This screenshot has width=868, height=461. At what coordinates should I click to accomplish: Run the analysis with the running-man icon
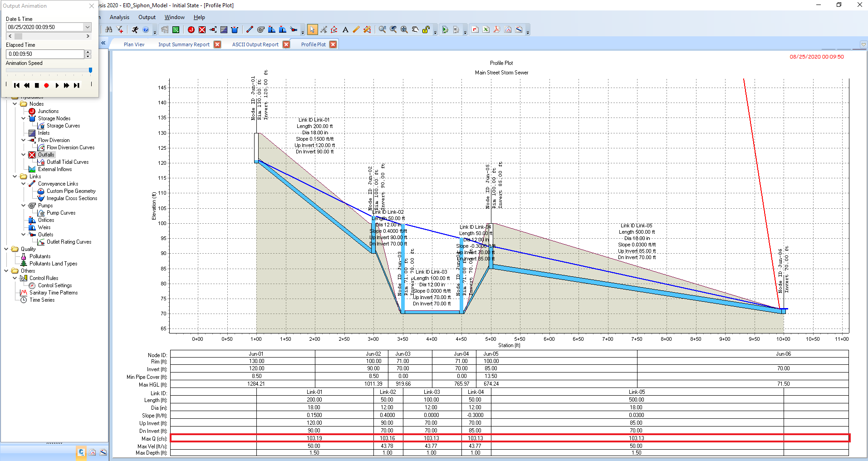pyautogui.click(x=135, y=29)
